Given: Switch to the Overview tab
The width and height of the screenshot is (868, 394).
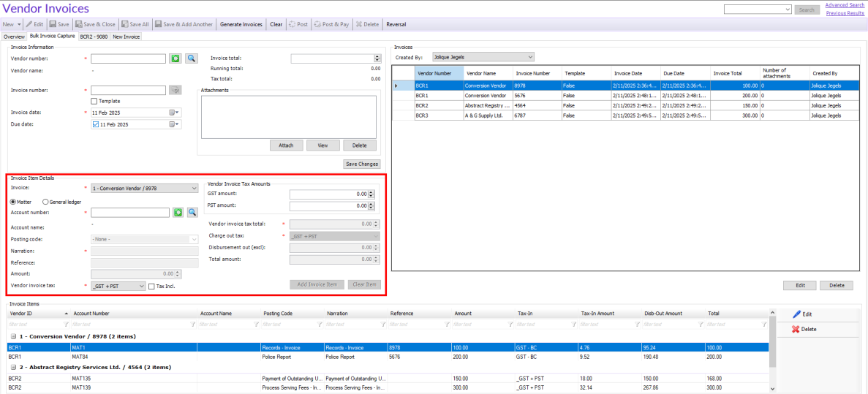Looking at the screenshot, I should (x=14, y=37).
